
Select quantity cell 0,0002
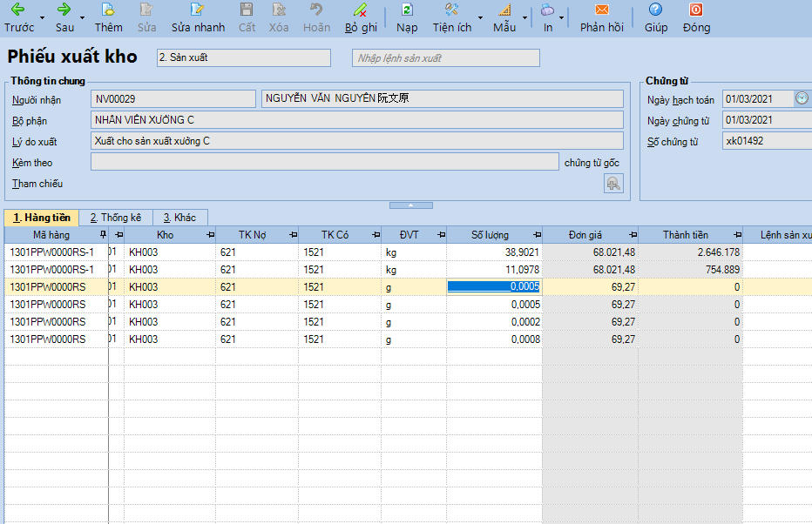click(x=494, y=322)
